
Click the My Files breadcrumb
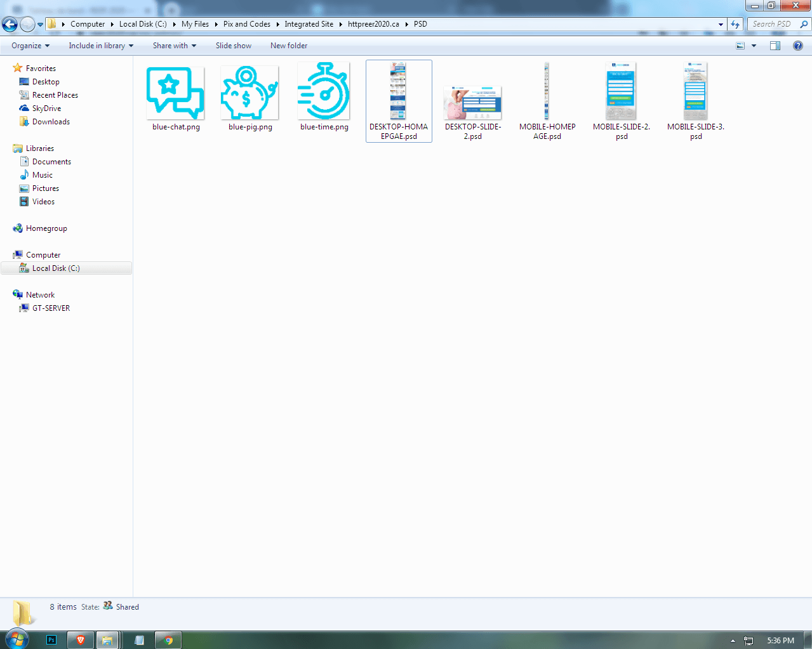[195, 24]
